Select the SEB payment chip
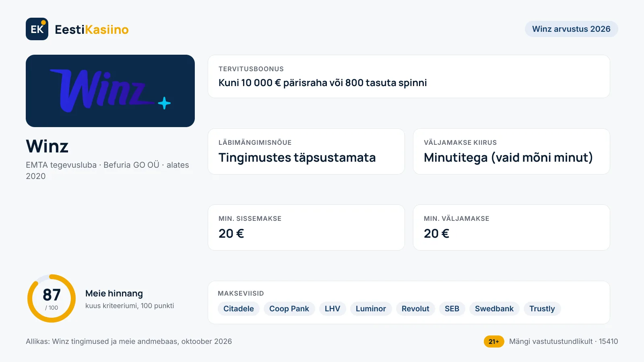 click(x=452, y=309)
